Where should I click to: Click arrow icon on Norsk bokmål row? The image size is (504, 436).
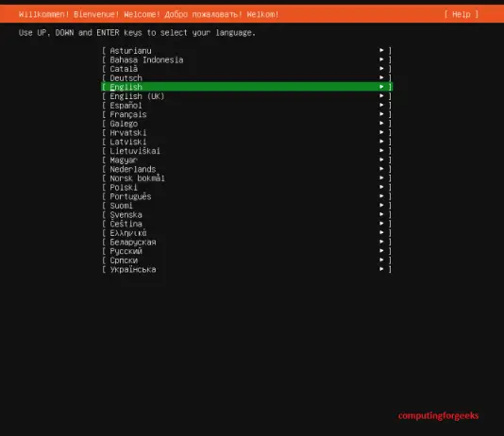coord(381,177)
